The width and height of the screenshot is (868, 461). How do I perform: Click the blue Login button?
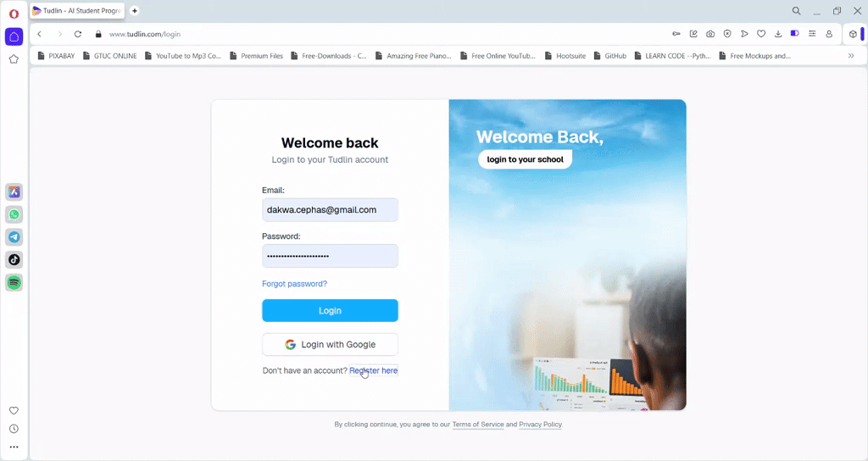(330, 310)
